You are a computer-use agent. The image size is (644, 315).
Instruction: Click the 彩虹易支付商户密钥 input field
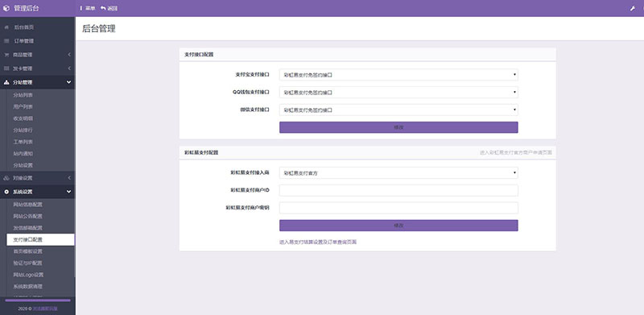398,208
